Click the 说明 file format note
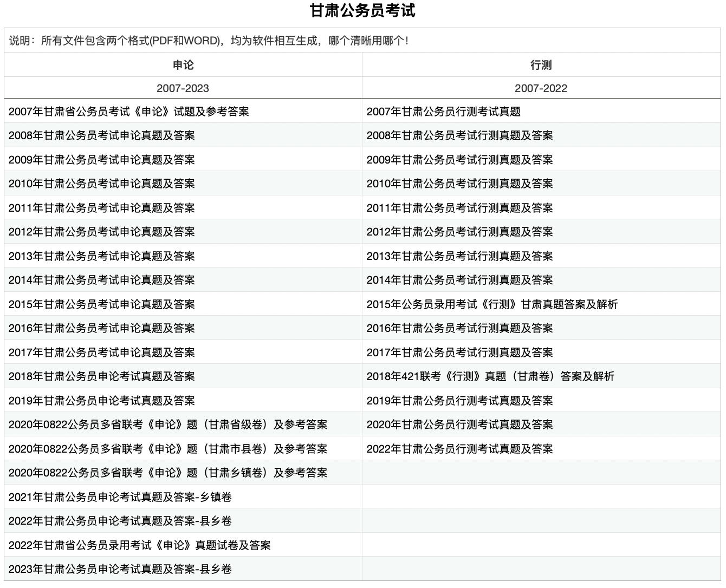726x588 pixels. pos(209,41)
